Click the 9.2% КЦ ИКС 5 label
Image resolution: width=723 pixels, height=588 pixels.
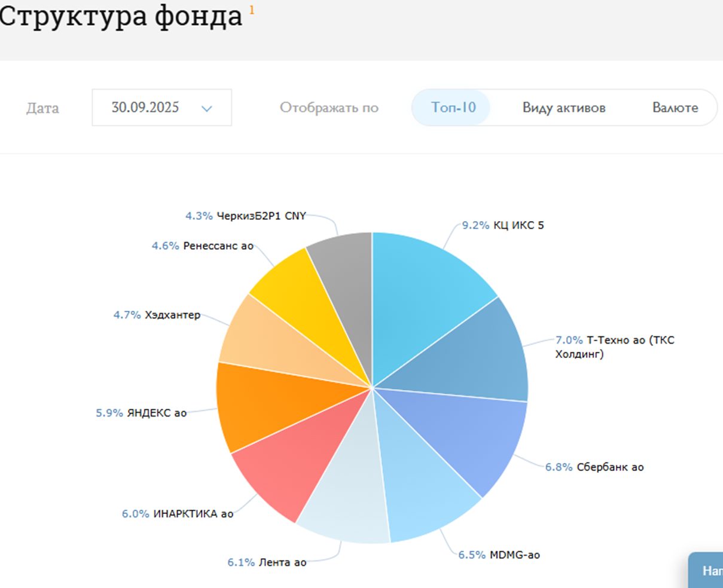503,225
